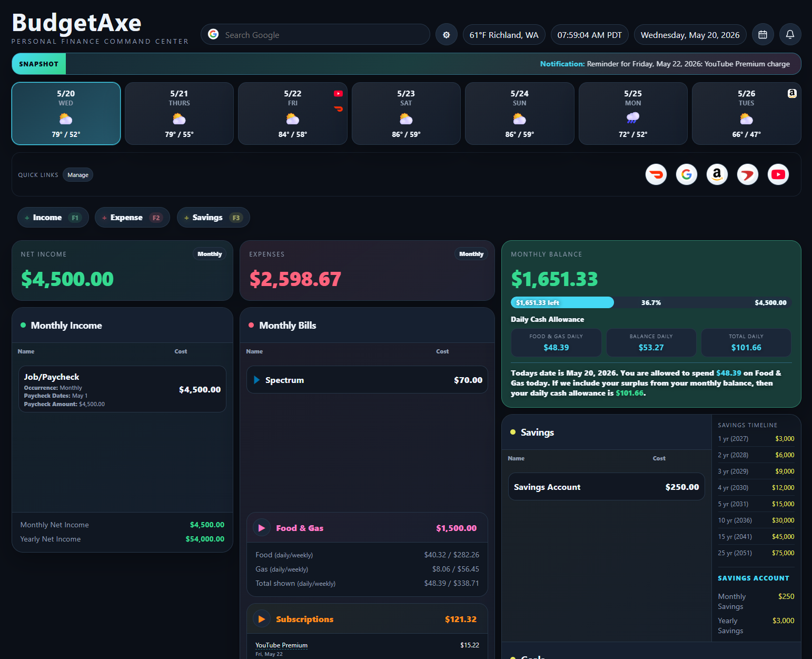The image size is (812, 659).
Task: Click the $2,598.67 expenses total
Action: pyautogui.click(x=295, y=279)
